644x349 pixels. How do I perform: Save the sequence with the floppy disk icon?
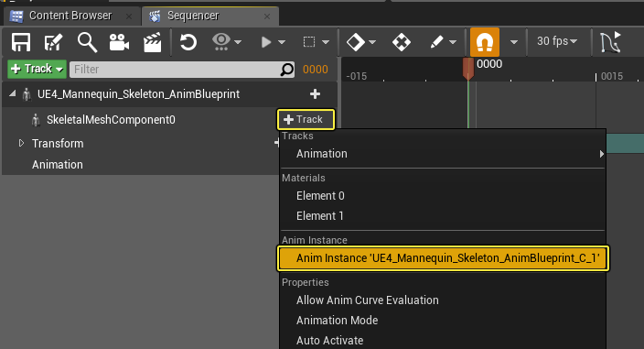(x=21, y=42)
